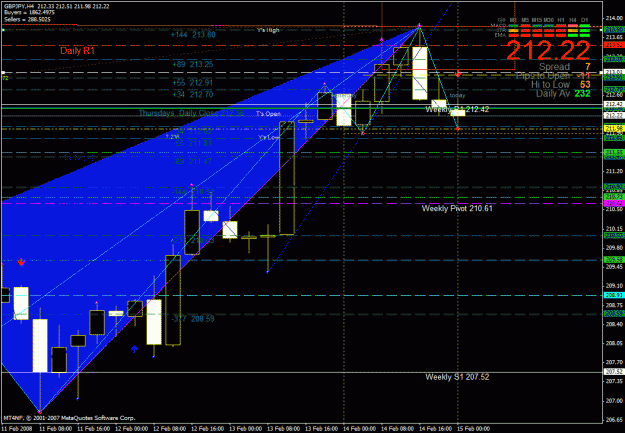The height and width of the screenshot is (433, 625).
Task: Click the red down arrow beside Pips to Open
Action: point(458,74)
